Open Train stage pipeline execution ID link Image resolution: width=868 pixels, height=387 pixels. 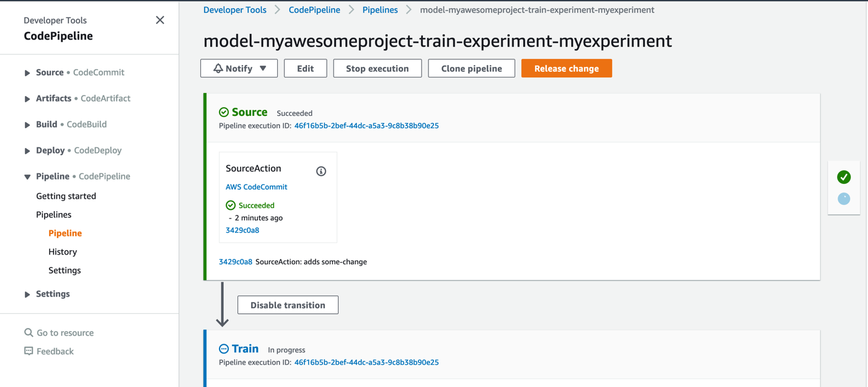pyautogui.click(x=366, y=362)
